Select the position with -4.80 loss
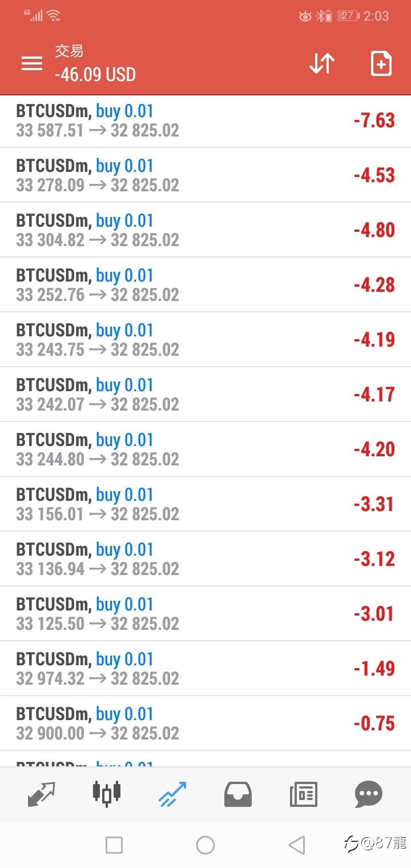Screen dimensions: 411x868 [205, 230]
